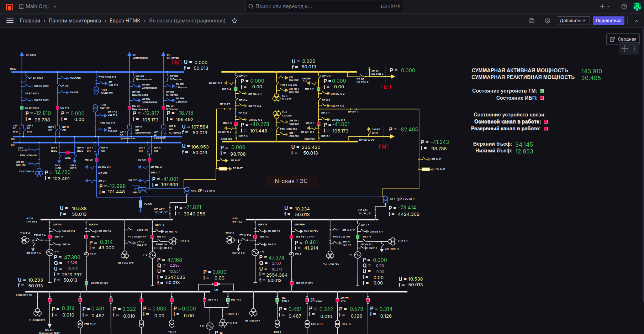Click the user avatar icon
Image resolution: width=644 pixels, height=334 pixels.
(x=637, y=6)
